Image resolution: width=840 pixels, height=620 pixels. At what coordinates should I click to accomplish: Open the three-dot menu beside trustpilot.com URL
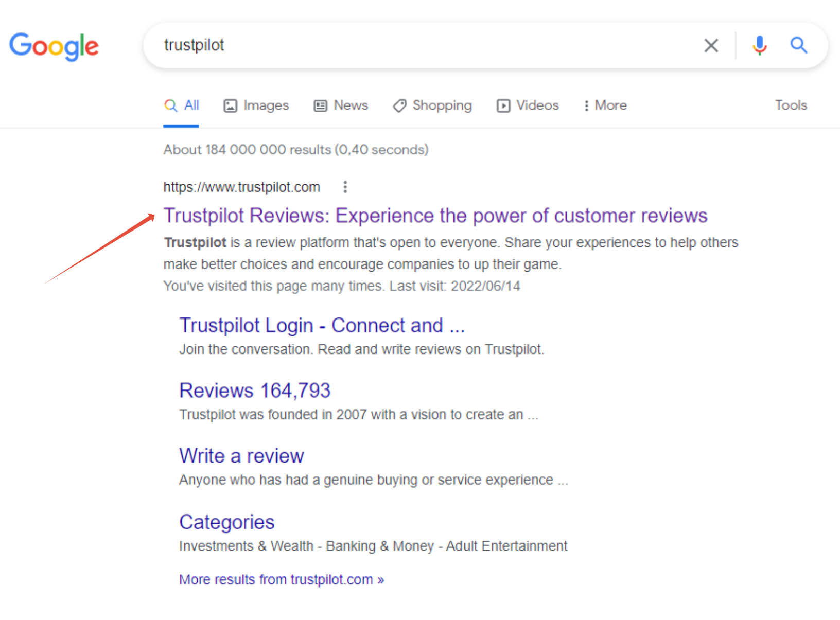click(345, 187)
